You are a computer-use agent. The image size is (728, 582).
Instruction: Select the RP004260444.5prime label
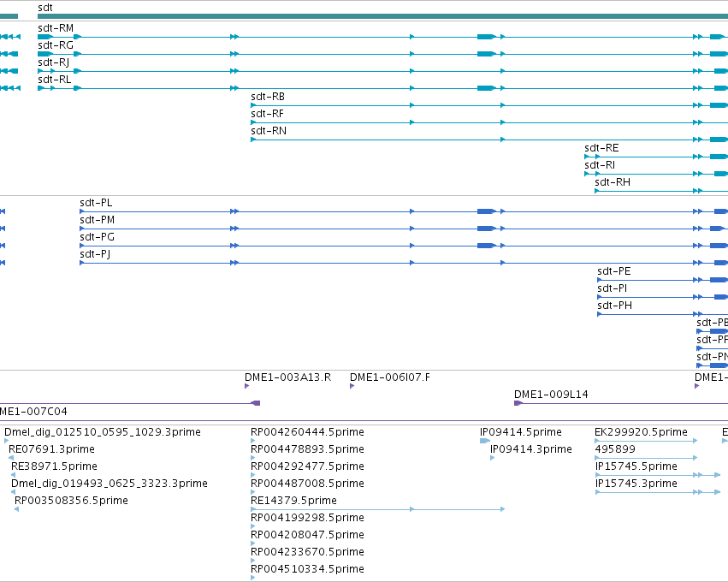[x=307, y=432]
